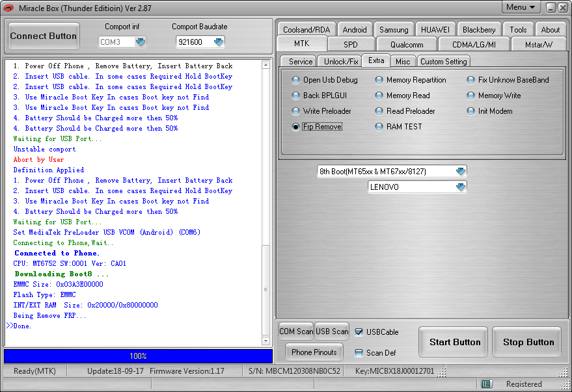Screen dimensions: 572x392
Task: Switch to the Qualcomm tab
Action: point(407,44)
